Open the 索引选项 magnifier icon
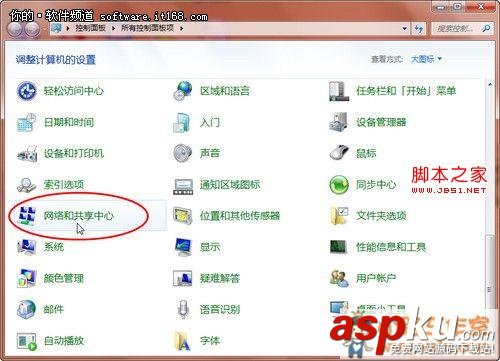500x361 pixels. coord(26,185)
